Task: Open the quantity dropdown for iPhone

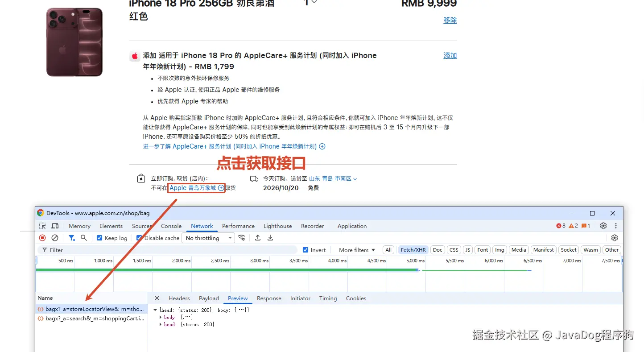Action: tap(310, 3)
